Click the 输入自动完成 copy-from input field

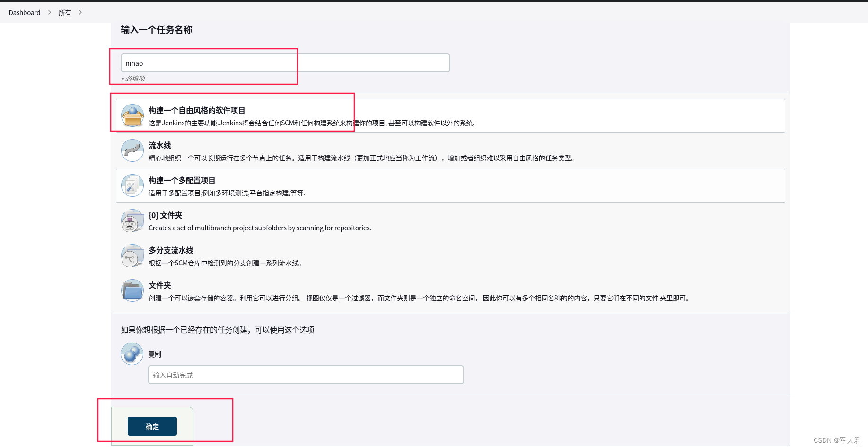click(x=306, y=375)
